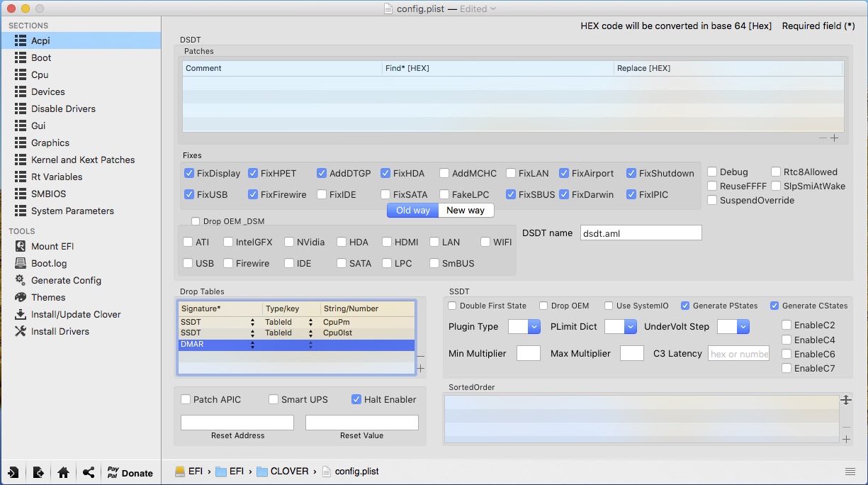Open the Install Drivers wrench tool
Viewport: 868px width, 485px height.
[x=20, y=331]
